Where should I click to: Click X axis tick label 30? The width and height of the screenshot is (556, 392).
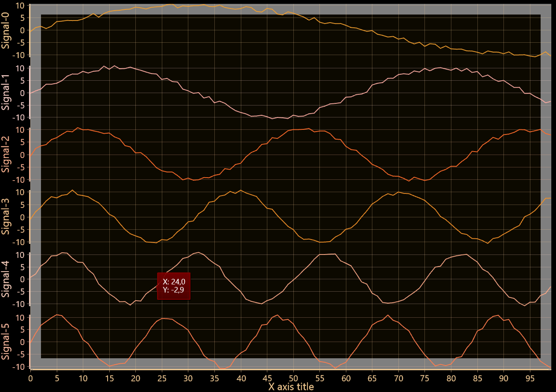pos(188,378)
